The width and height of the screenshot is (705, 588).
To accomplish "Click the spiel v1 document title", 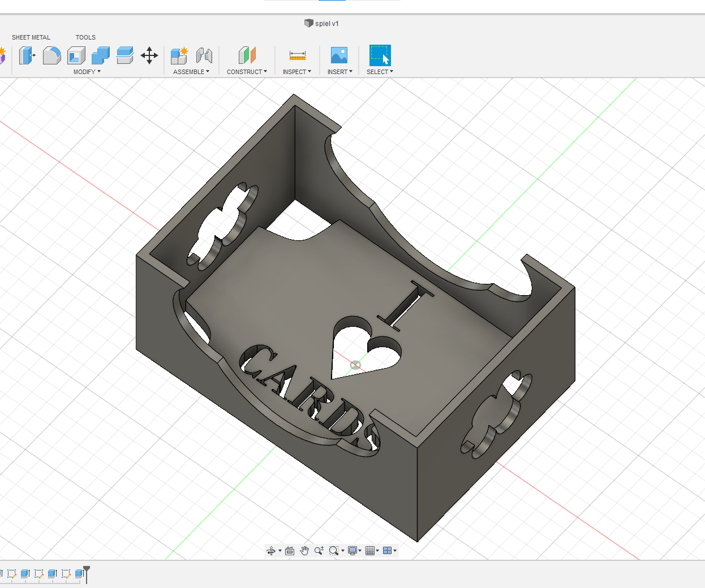I will (328, 23).
